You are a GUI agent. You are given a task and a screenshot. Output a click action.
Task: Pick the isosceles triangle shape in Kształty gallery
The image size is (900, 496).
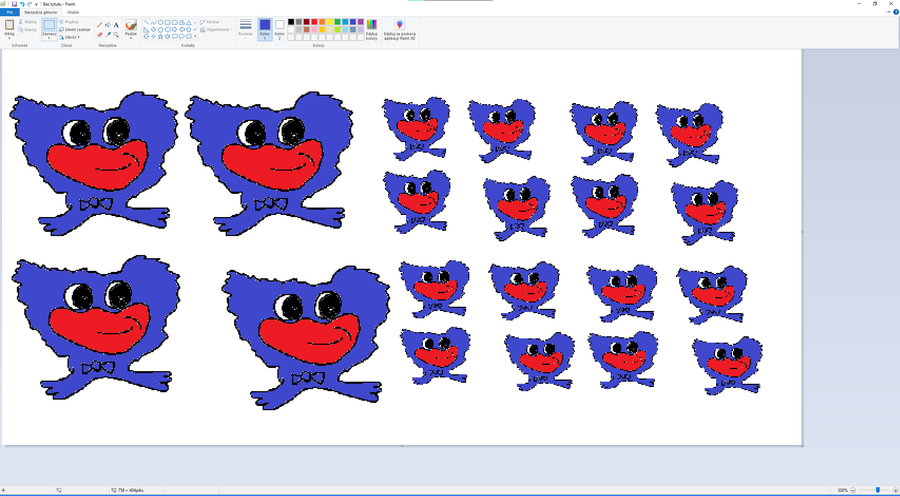pos(189,22)
